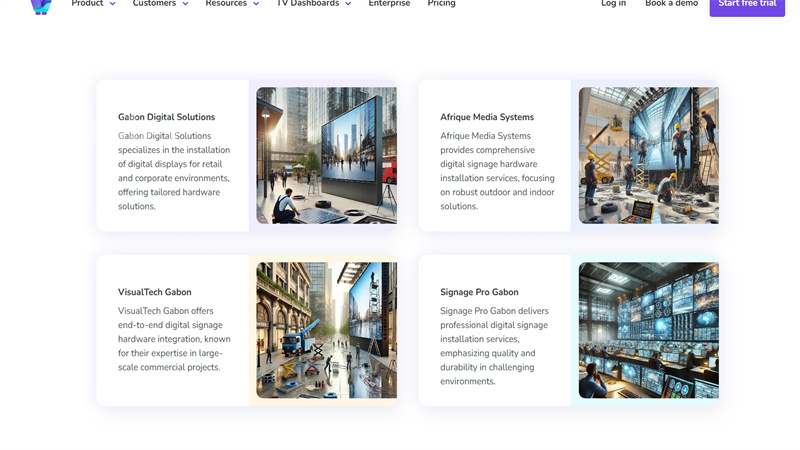Select the VisualTech Gabon heading
The width and height of the screenshot is (800, 450).
point(155,292)
